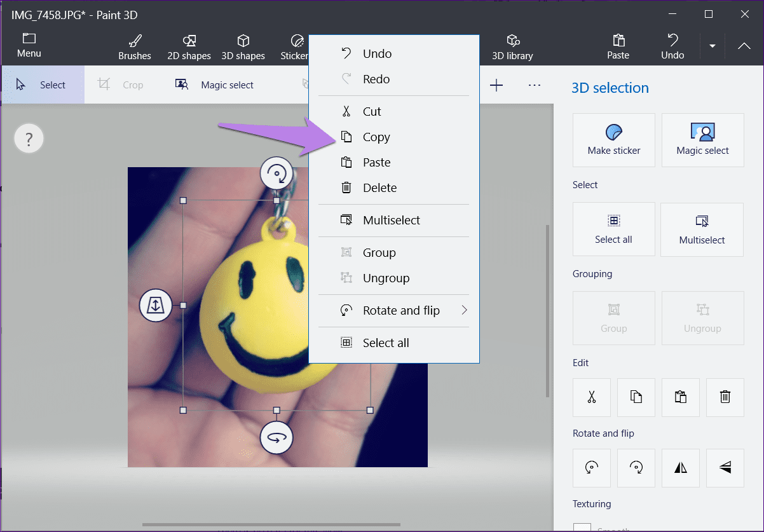This screenshot has height=532, width=764.
Task: Click the cut scissors icon under Edit
Action: [x=592, y=397]
